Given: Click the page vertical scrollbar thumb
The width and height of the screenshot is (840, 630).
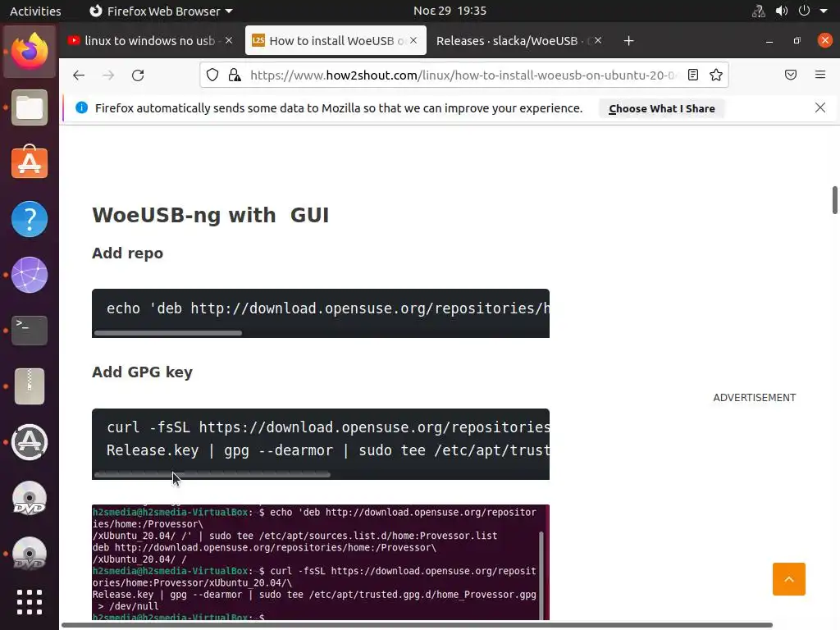Looking at the screenshot, I should [834, 200].
